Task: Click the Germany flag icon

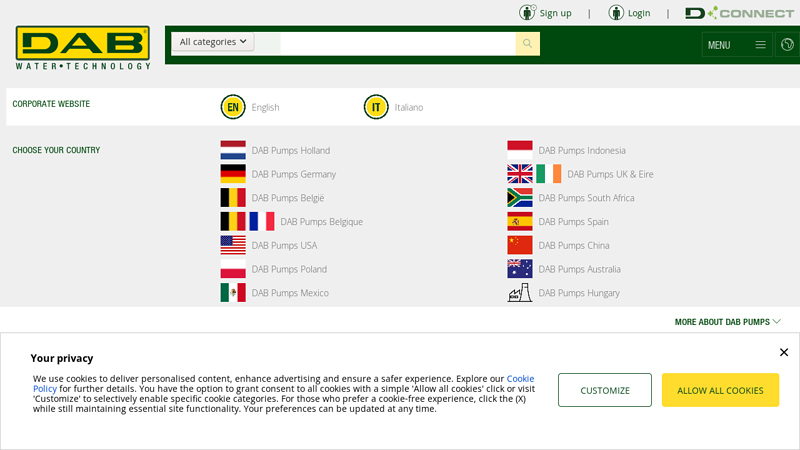Action: point(233,174)
